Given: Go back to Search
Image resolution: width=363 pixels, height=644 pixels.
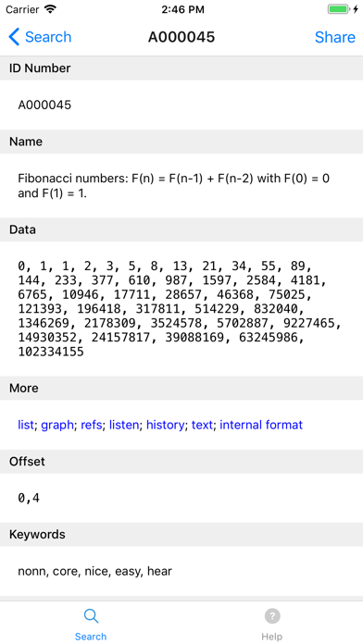Looking at the screenshot, I should (x=40, y=37).
